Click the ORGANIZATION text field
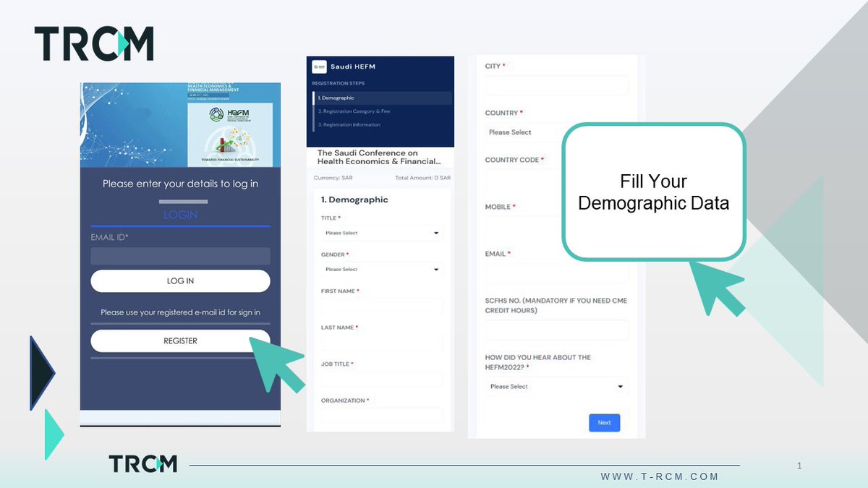 (x=382, y=415)
